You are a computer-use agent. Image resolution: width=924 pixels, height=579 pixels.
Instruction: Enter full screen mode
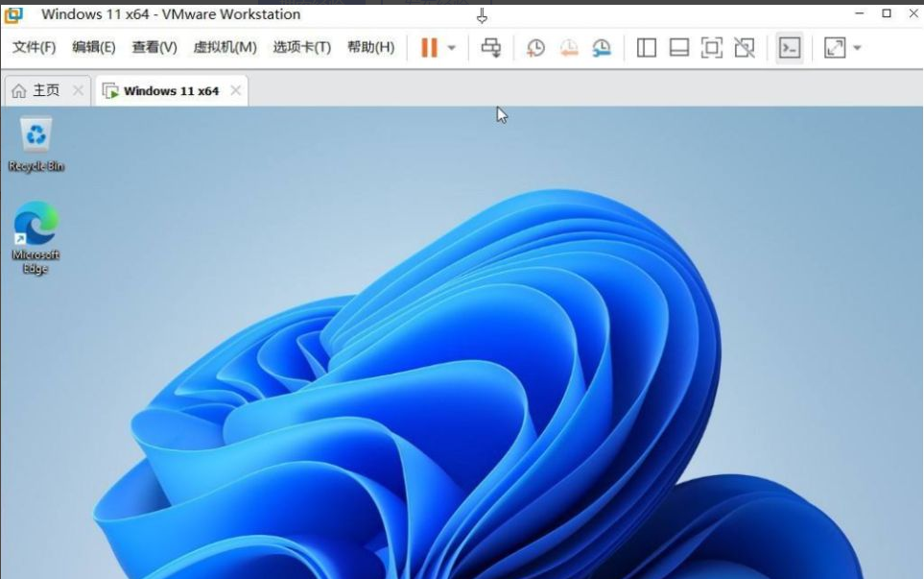click(x=711, y=47)
